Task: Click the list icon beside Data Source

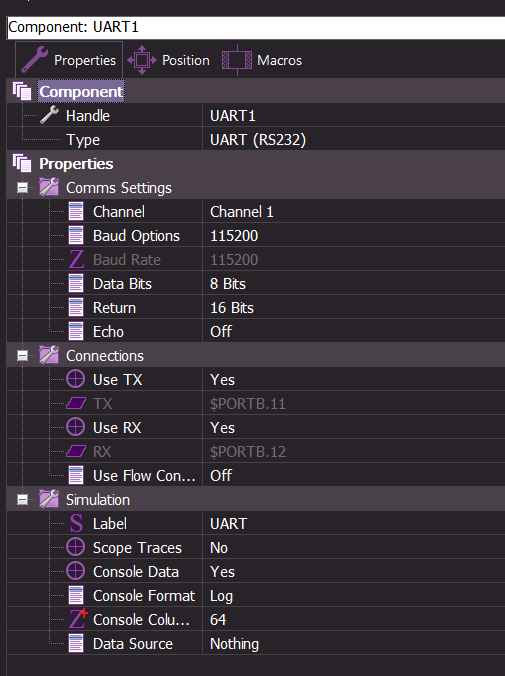Action: (76, 643)
